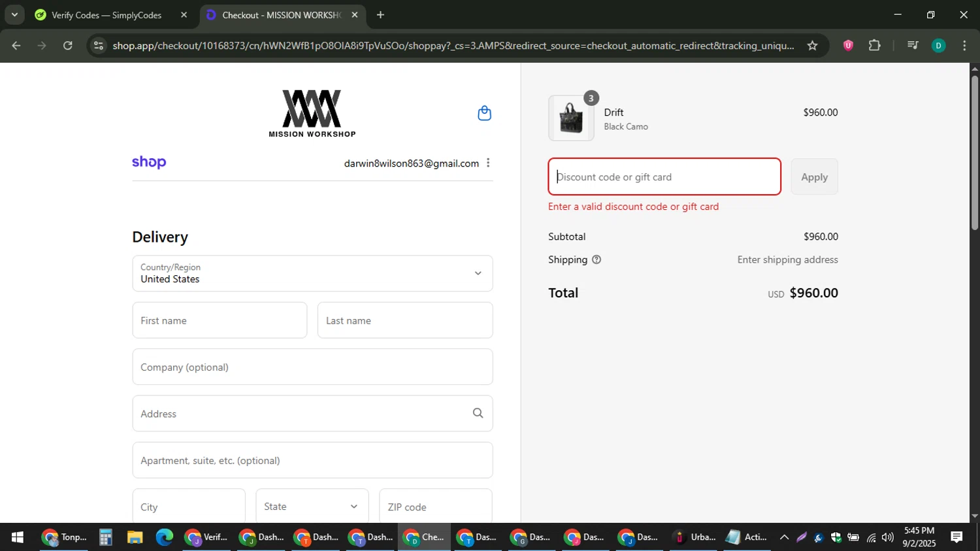This screenshot has width=980, height=551.
Task: Open the Windows notification center
Action: point(956,537)
